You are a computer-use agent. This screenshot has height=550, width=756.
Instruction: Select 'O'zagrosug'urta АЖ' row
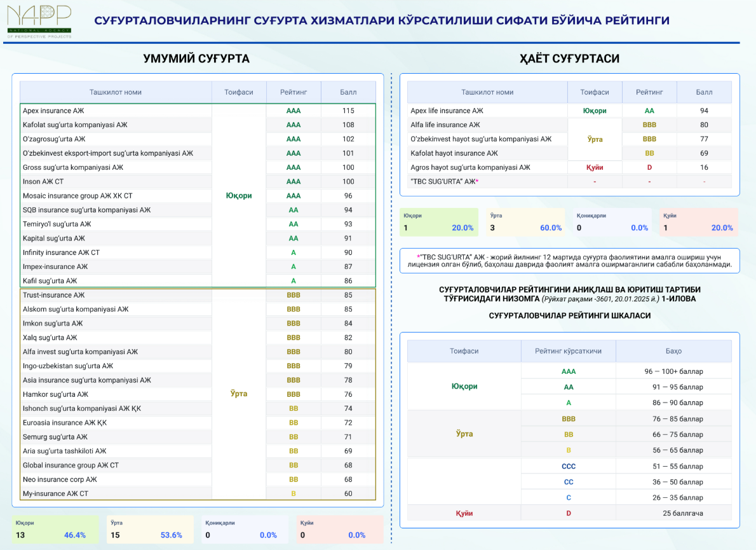pyautogui.click(x=53, y=139)
